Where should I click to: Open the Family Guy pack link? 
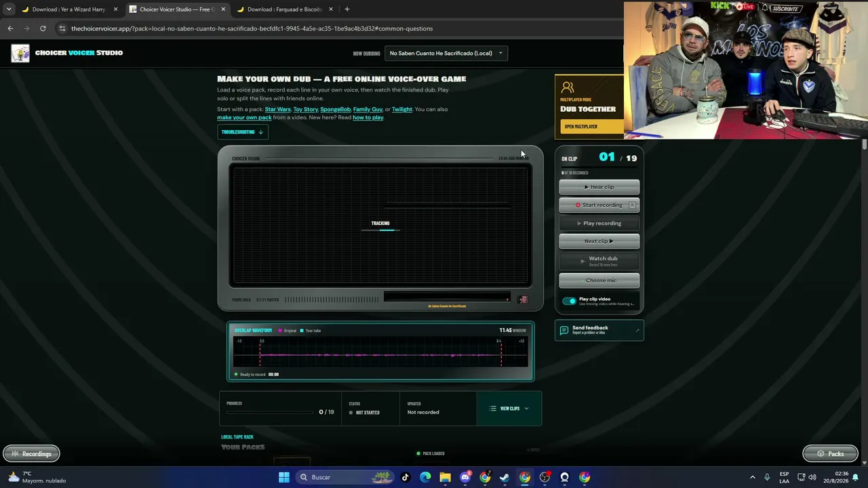(x=368, y=109)
